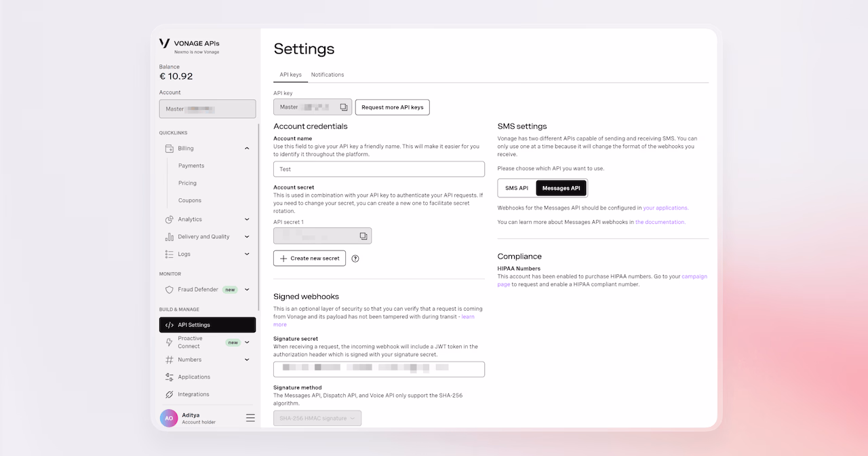Click the AO user avatar
This screenshot has height=456, width=868.
tap(169, 419)
